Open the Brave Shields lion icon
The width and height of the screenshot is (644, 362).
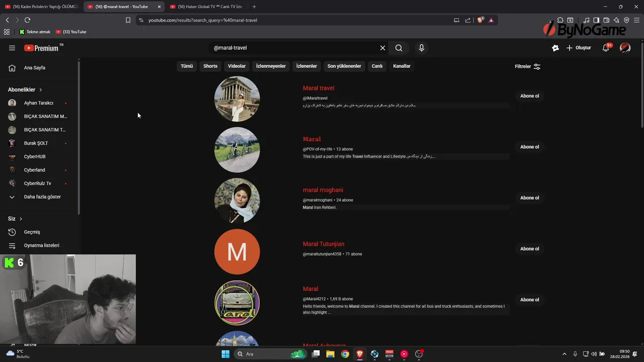[480, 20]
